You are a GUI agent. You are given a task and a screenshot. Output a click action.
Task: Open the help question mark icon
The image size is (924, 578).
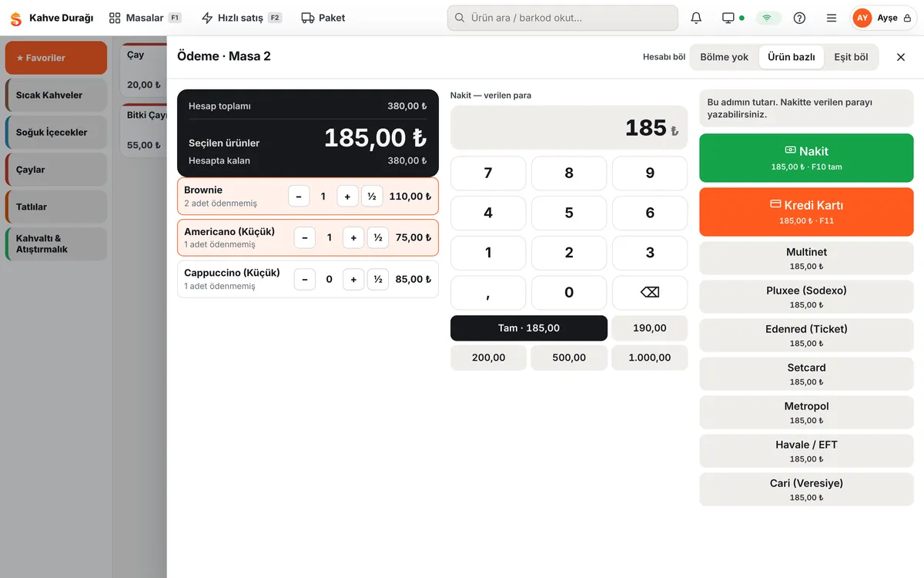pyautogui.click(x=799, y=18)
